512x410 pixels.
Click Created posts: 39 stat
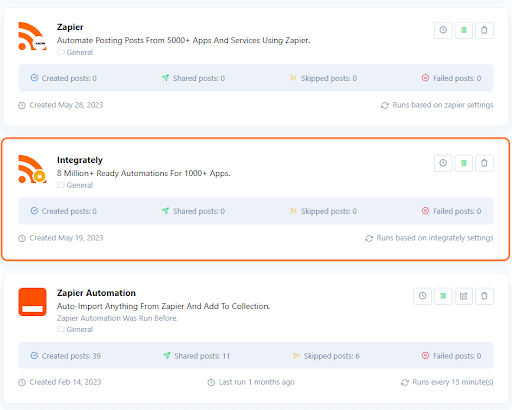tap(66, 356)
